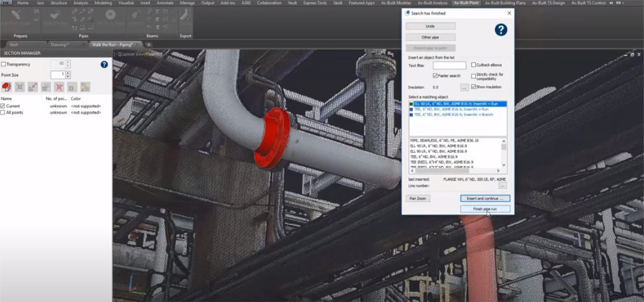Click the new drawing tab plus icon
Screen dimensions: 644x302
click(149, 45)
